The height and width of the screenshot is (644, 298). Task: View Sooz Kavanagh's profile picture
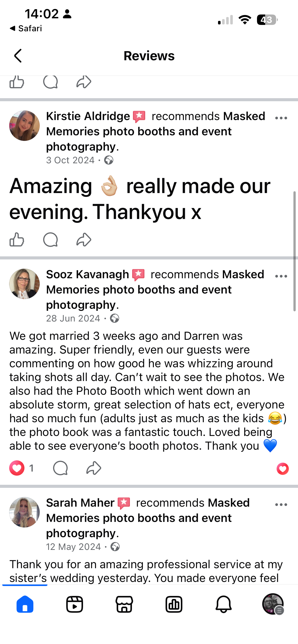click(24, 284)
